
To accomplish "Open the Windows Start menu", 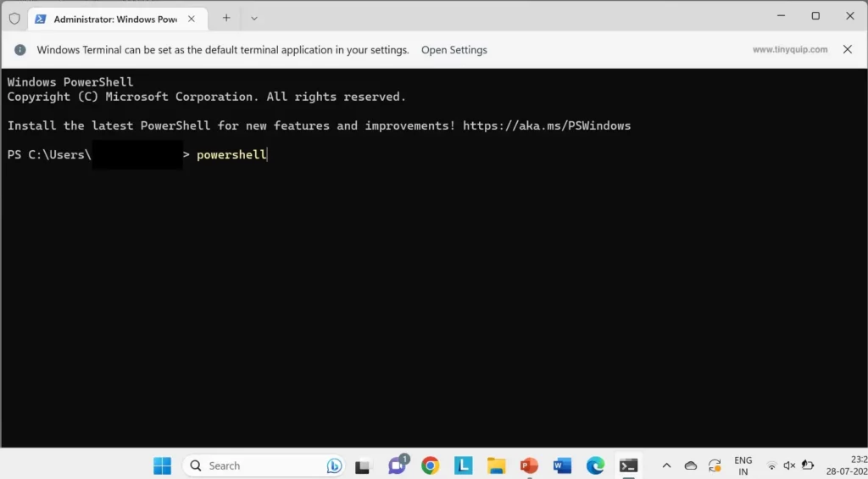I will pos(162,465).
